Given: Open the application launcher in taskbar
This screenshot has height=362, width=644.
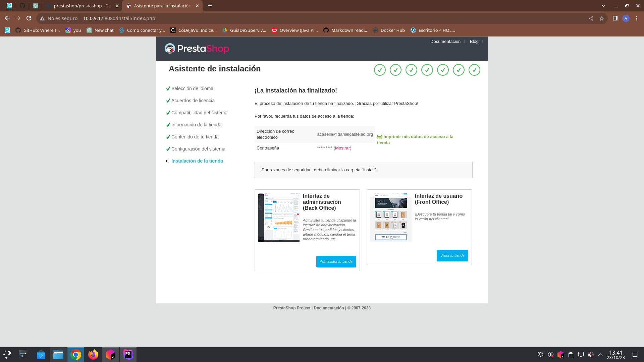Looking at the screenshot, I should pyautogui.click(x=7, y=355).
